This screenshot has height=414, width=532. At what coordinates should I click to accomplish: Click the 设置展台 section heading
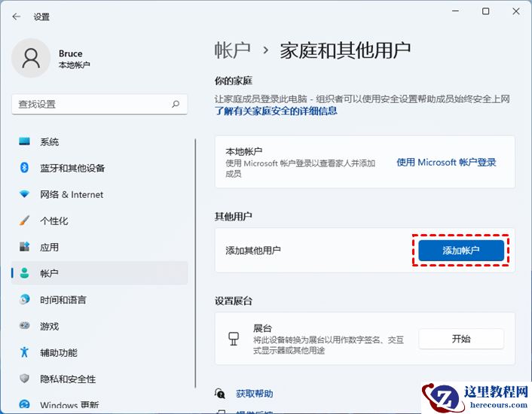(x=234, y=300)
